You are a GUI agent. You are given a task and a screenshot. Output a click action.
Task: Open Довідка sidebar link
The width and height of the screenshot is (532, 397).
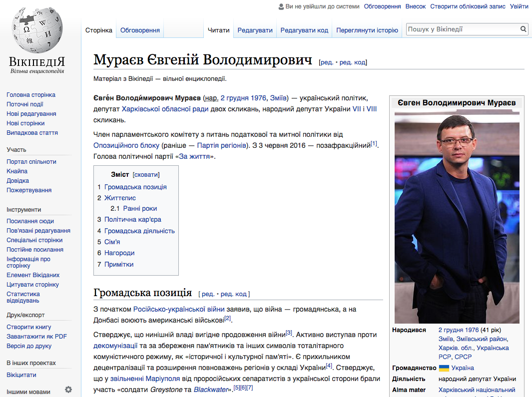[17, 180]
